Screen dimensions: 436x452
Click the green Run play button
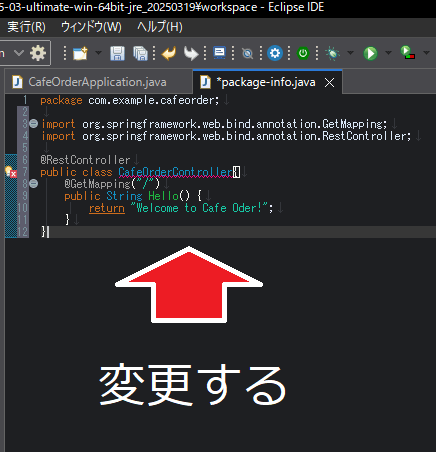pyautogui.click(x=370, y=53)
